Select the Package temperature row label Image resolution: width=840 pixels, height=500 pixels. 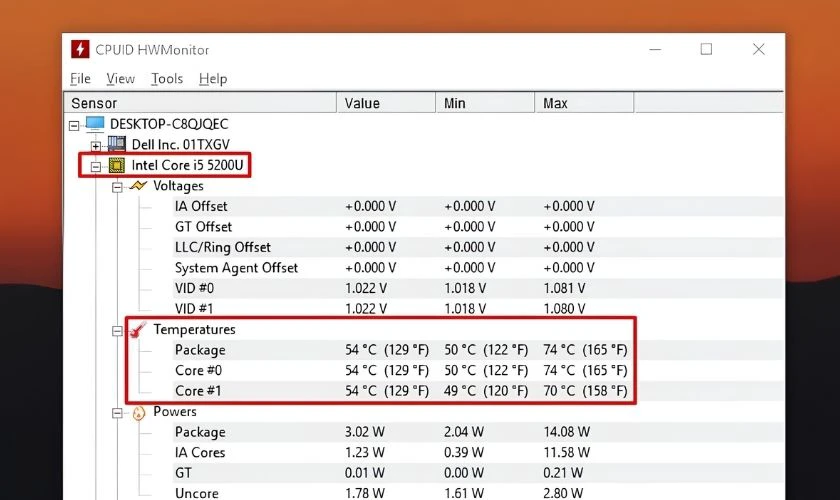tap(200, 350)
